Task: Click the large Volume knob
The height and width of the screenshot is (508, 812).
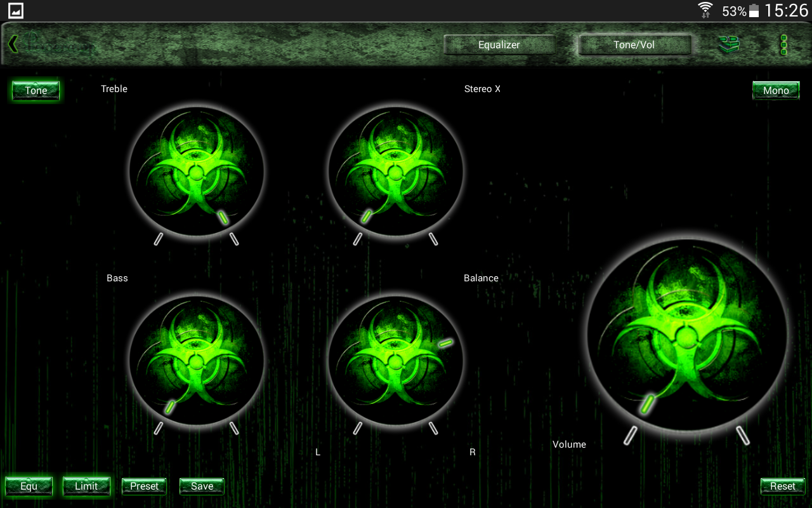Action: coord(687,335)
